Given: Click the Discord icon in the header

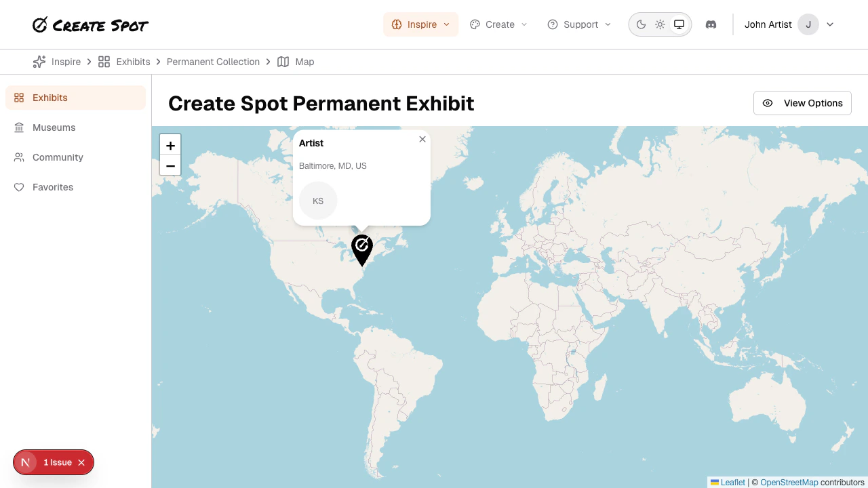Looking at the screenshot, I should pos(711,24).
